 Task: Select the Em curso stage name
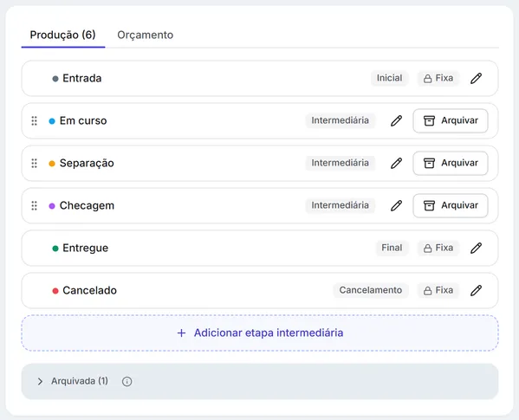coord(83,120)
